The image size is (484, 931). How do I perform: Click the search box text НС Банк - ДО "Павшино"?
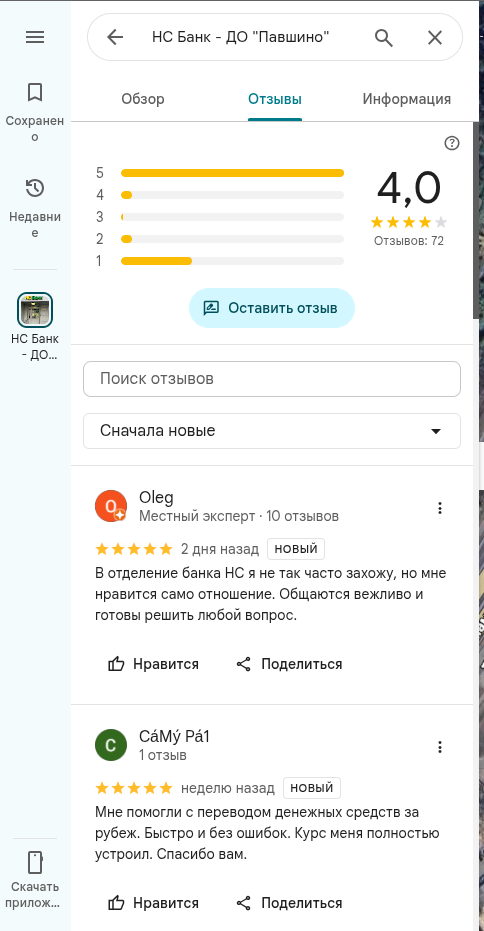tap(241, 37)
